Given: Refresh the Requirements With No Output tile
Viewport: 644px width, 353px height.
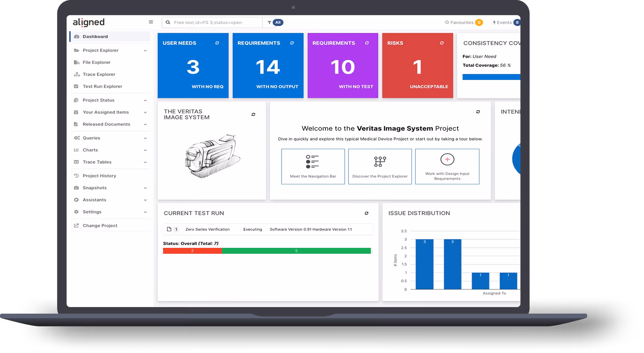Looking at the screenshot, I should pos(292,43).
